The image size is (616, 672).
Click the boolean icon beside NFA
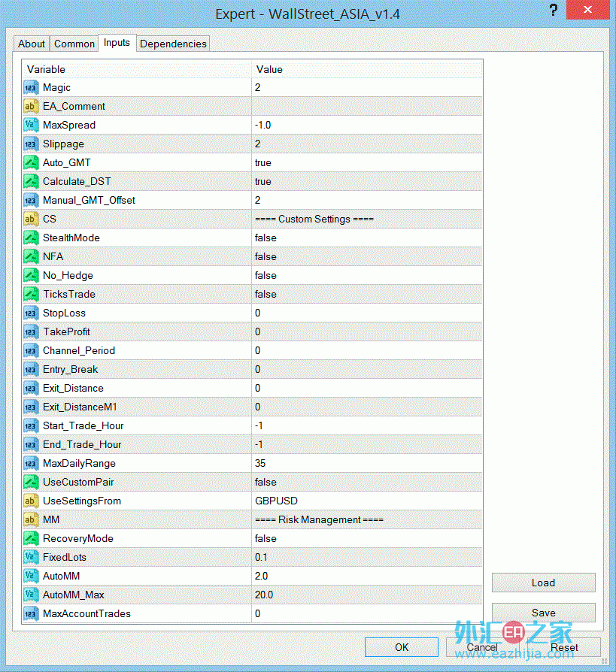point(31,257)
